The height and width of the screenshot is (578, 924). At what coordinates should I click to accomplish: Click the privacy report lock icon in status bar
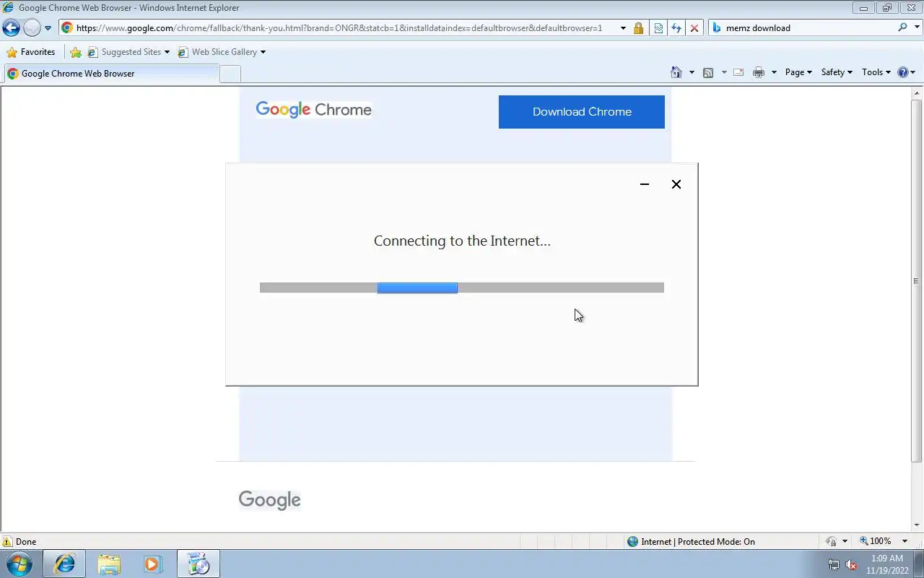pos(831,541)
